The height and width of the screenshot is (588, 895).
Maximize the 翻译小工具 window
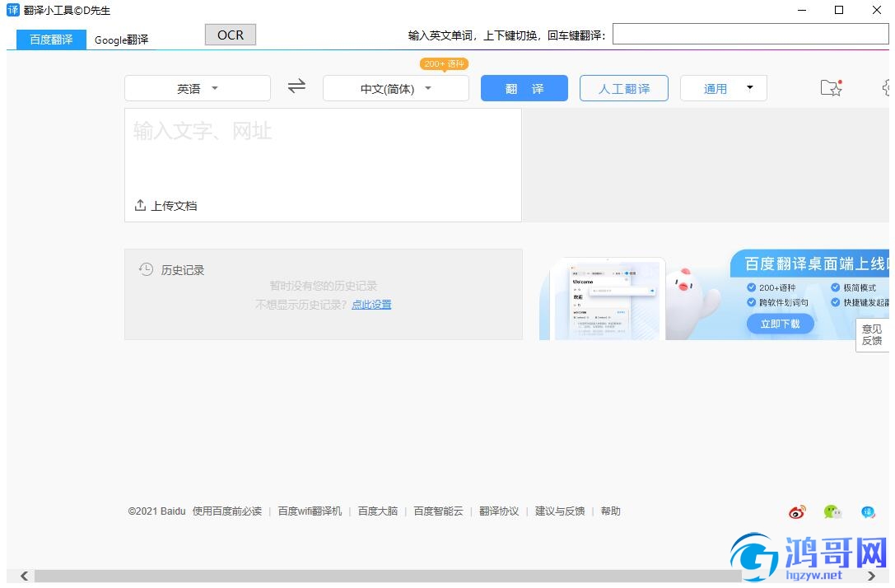(x=839, y=10)
